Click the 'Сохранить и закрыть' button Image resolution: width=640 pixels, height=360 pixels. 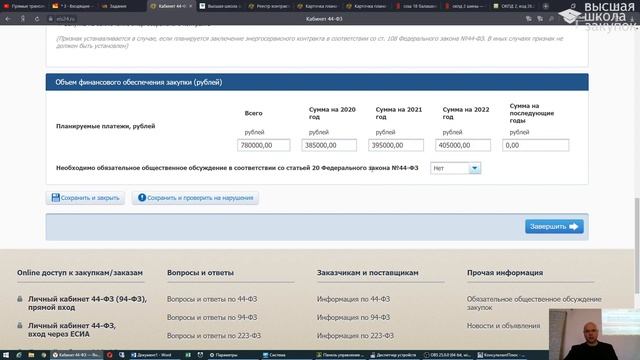tap(85, 198)
